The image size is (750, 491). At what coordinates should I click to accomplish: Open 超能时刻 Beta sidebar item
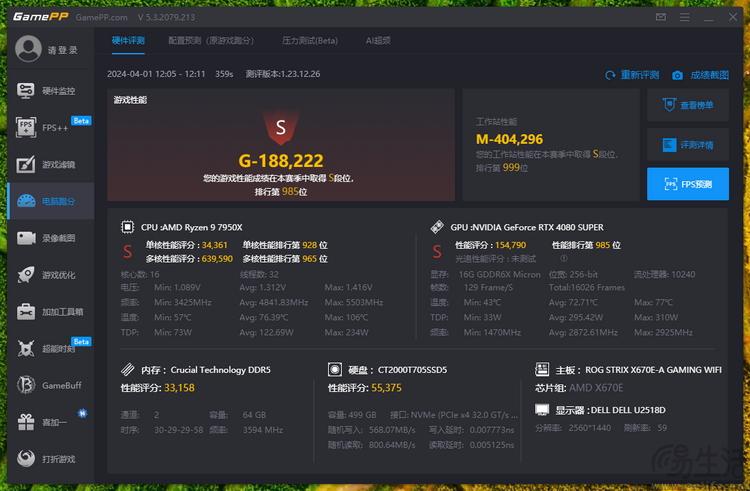pos(51,349)
